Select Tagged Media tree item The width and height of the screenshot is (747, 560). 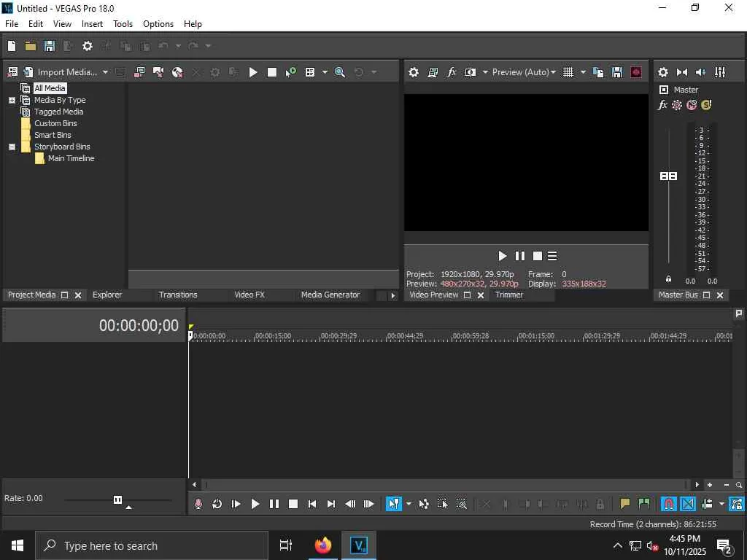pos(58,112)
